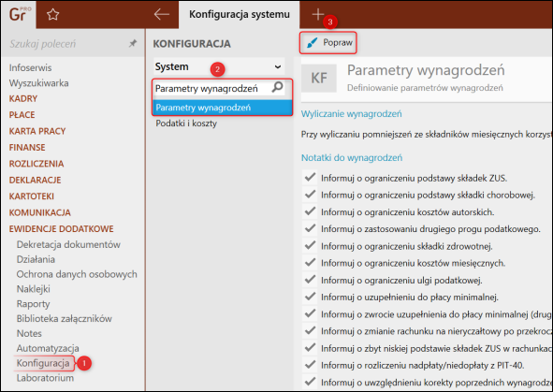Image resolution: width=553 pixels, height=392 pixels.
Task: Toggle 'Informuj o ograniczeniu kosztów autorskich' checkbox
Action: click(x=310, y=211)
